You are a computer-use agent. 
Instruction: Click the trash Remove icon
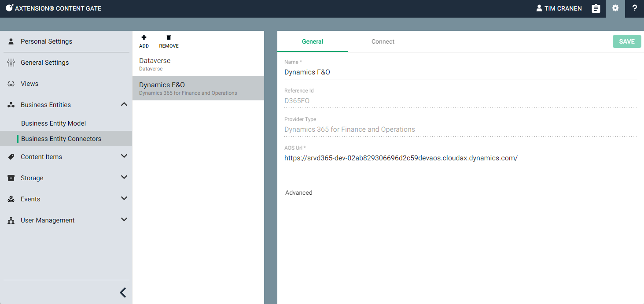click(x=169, y=38)
